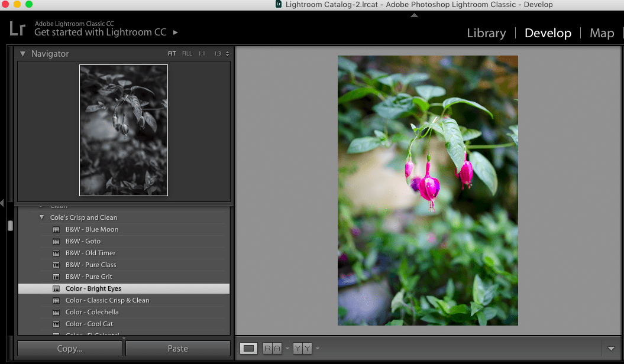624x364 pixels.
Task: Switch to the Develop module
Action: [548, 33]
